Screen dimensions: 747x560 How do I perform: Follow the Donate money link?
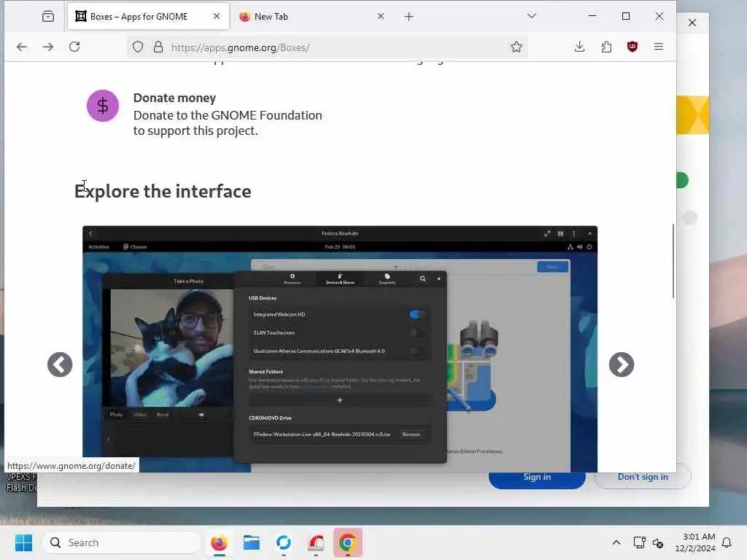[174, 98]
